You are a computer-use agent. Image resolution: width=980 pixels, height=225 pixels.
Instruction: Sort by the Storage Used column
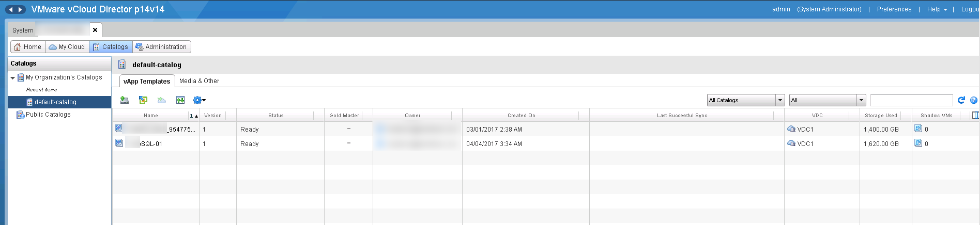pos(881,116)
